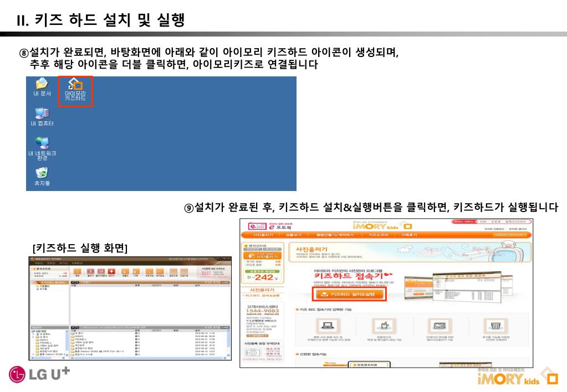Select the 내 네트워크 환경 desktop icon

click(x=42, y=148)
